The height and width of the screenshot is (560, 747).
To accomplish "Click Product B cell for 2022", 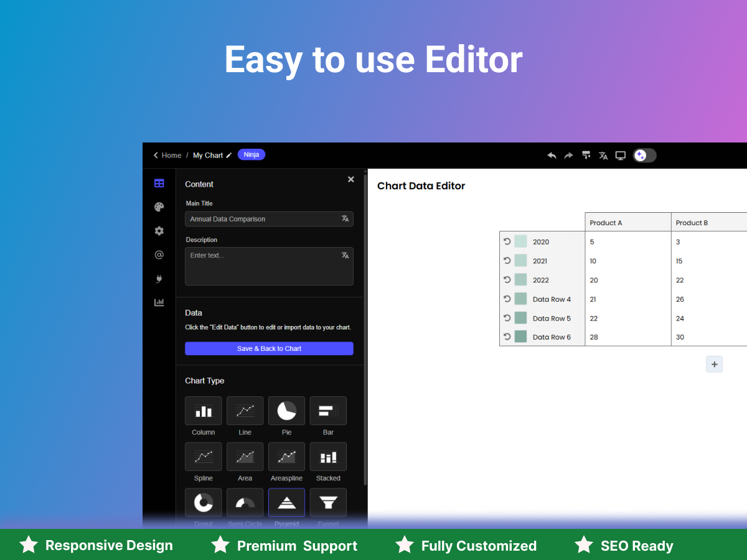I will point(709,280).
